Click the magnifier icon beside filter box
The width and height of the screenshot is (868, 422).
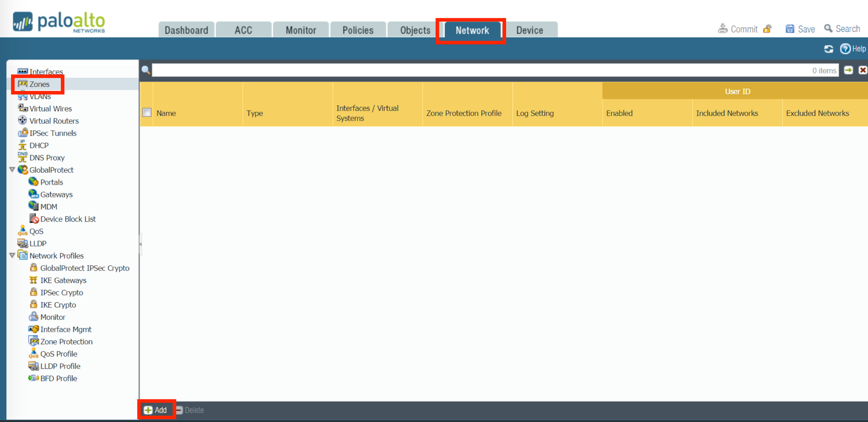click(146, 70)
